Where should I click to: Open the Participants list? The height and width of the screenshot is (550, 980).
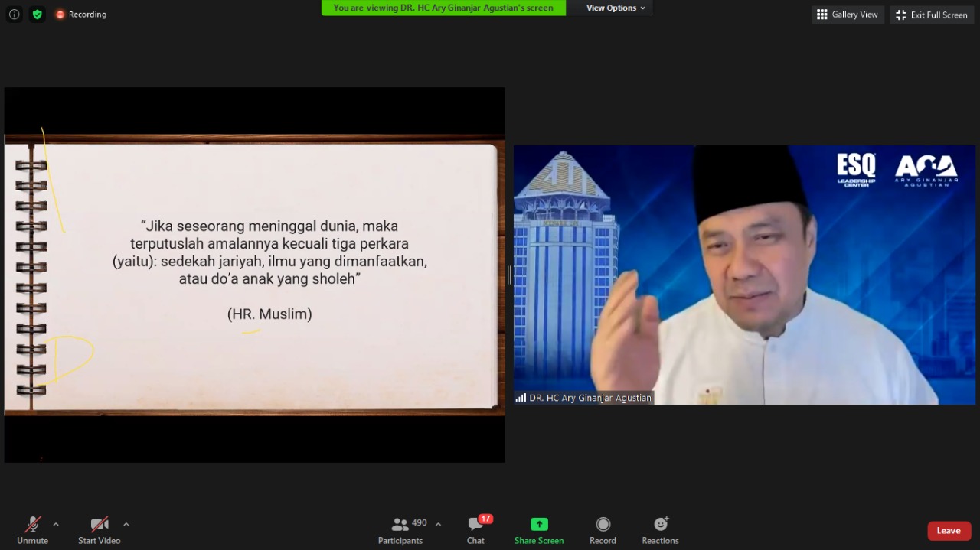click(x=400, y=530)
